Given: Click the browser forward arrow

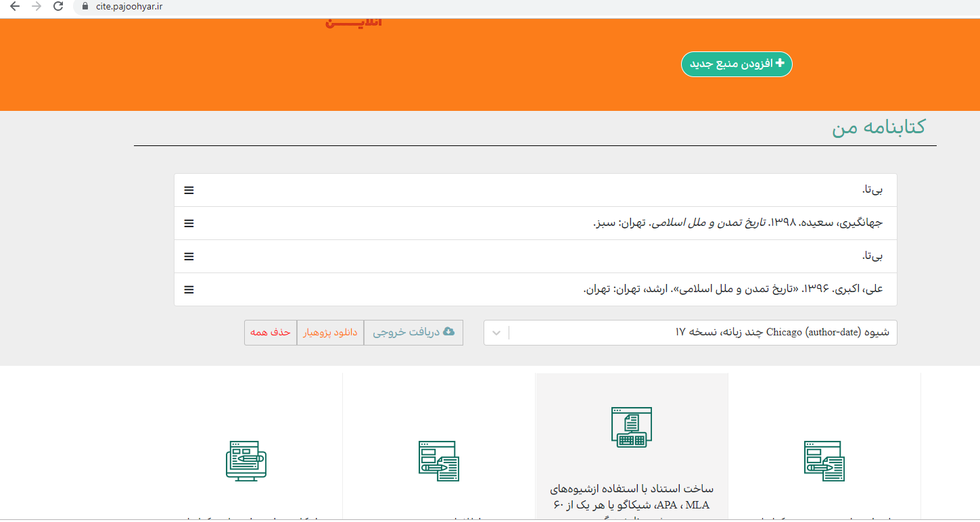Looking at the screenshot, I should [x=37, y=7].
